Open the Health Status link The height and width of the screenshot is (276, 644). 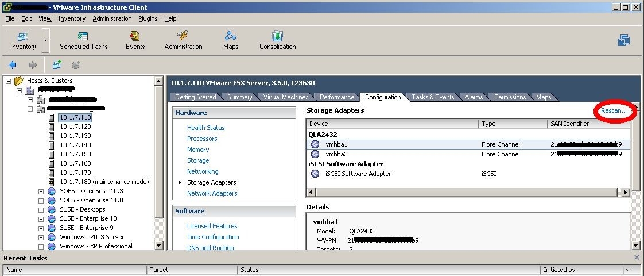pos(205,128)
